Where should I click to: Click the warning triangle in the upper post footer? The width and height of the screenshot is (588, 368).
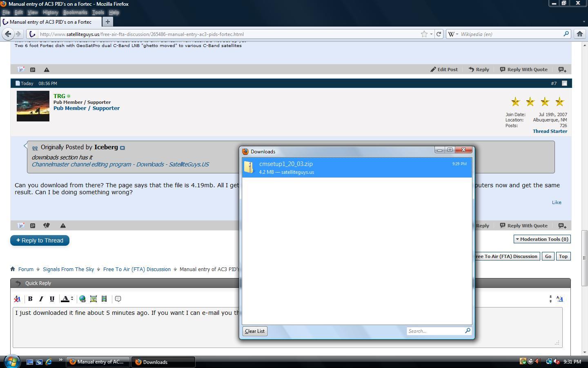(47, 70)
